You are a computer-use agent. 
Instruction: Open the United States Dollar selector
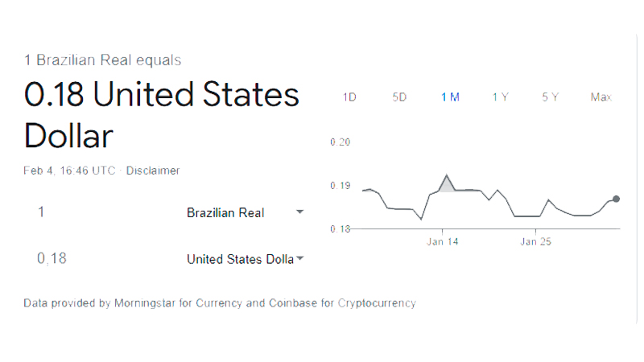245,259
